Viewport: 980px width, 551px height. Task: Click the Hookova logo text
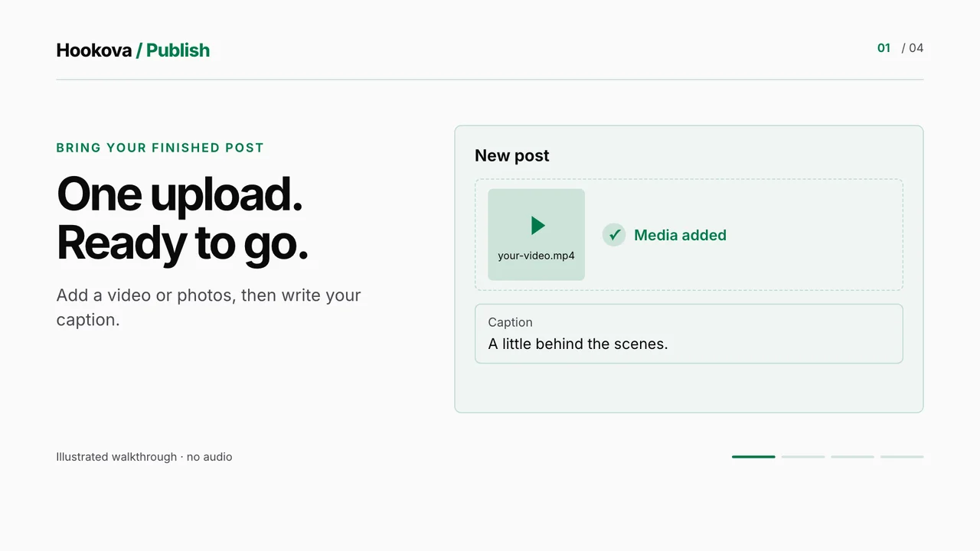pos(94,51)
